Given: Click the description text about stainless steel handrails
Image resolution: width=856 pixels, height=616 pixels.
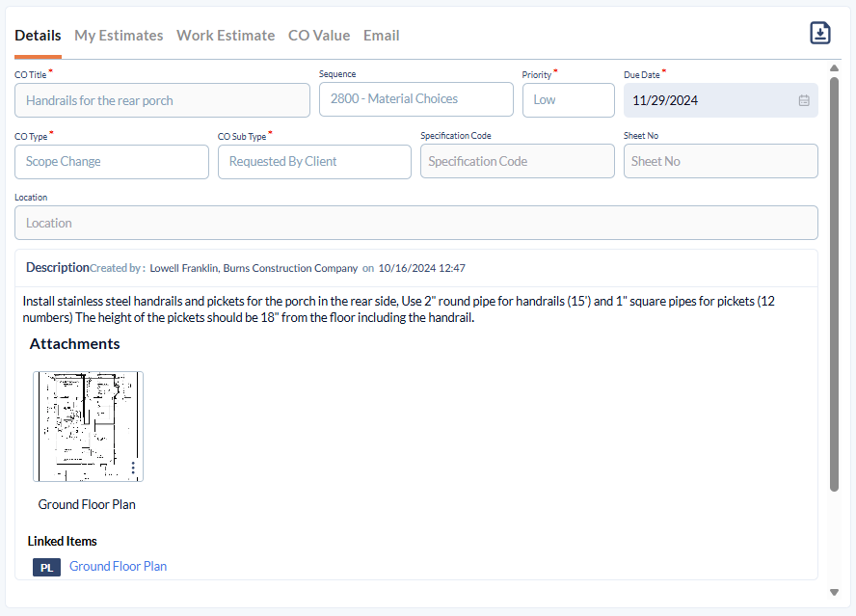Looking at the screenshot, I should (398, 309).
